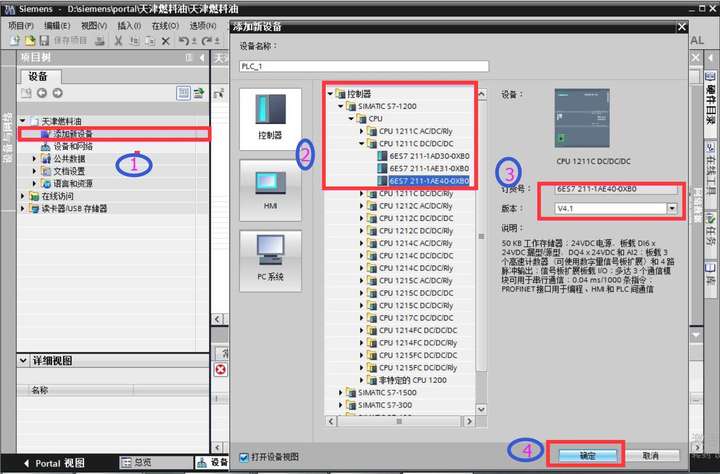The image size is (720, 474).
Task: Expand the 在线访问 node in project tree
Action: [x=22, y=196]
